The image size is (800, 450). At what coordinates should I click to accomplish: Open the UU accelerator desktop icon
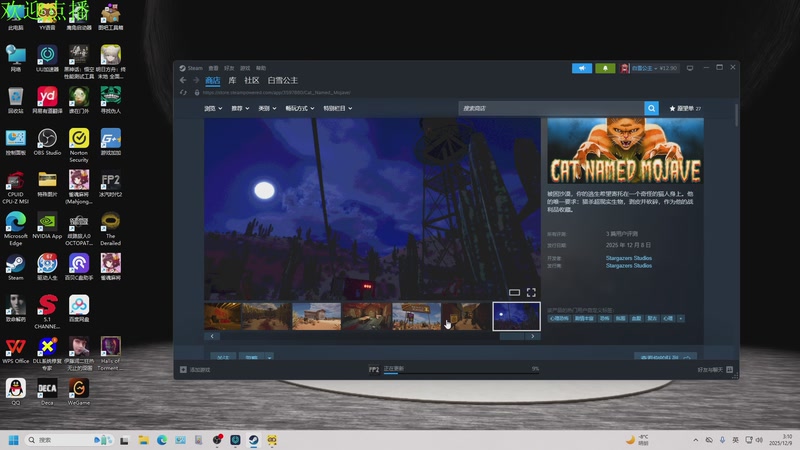click(x=47, y=59)
